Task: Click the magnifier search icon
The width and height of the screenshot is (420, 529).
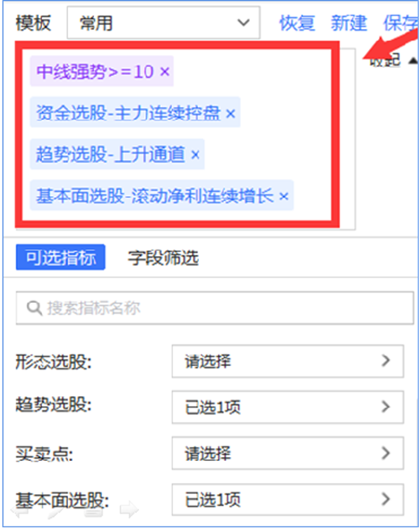Action: coord(34,308)
